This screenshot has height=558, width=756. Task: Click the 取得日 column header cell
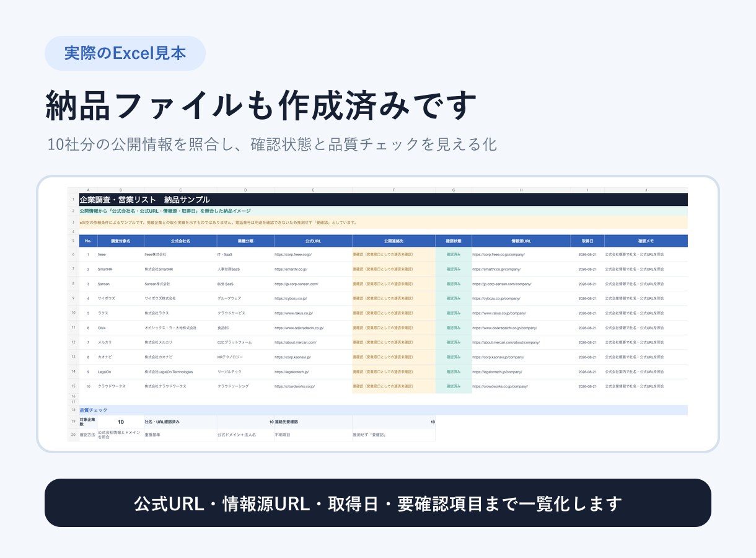pos(587,241)
